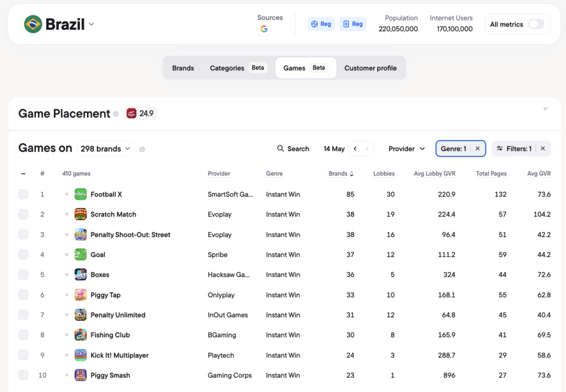Click the Brazil flag icon
This screenshot has height=392, width=566.
click(x=33, y=24)
